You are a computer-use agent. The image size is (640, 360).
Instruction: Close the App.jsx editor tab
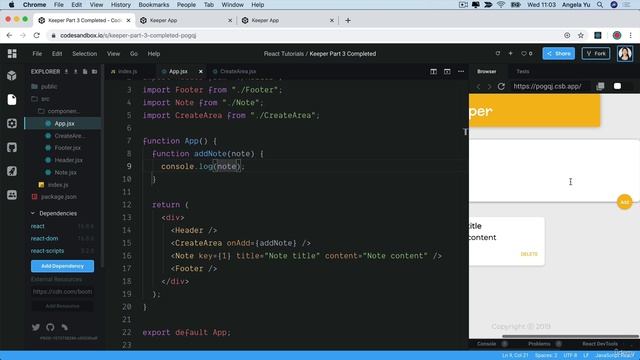click(200, 71)
